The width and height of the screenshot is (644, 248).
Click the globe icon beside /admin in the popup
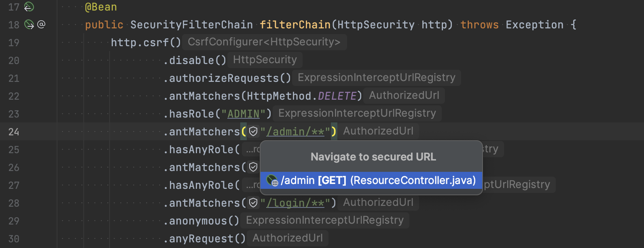point(271,180)
